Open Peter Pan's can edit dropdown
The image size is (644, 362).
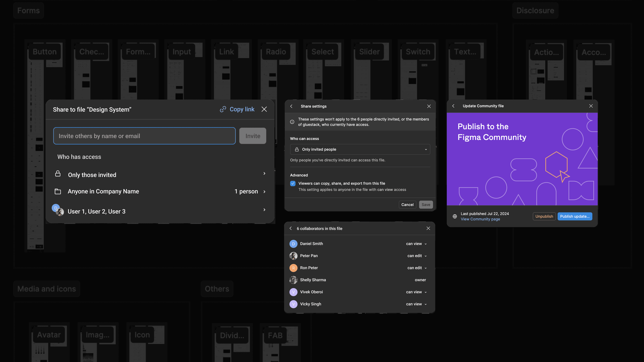417,256
